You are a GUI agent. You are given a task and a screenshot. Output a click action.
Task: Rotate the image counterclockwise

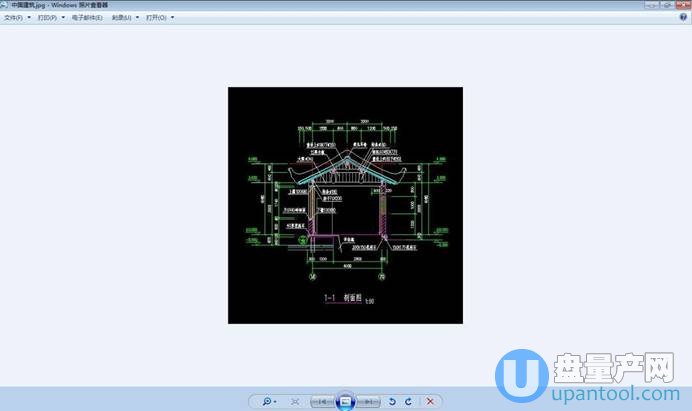point(392,401)
